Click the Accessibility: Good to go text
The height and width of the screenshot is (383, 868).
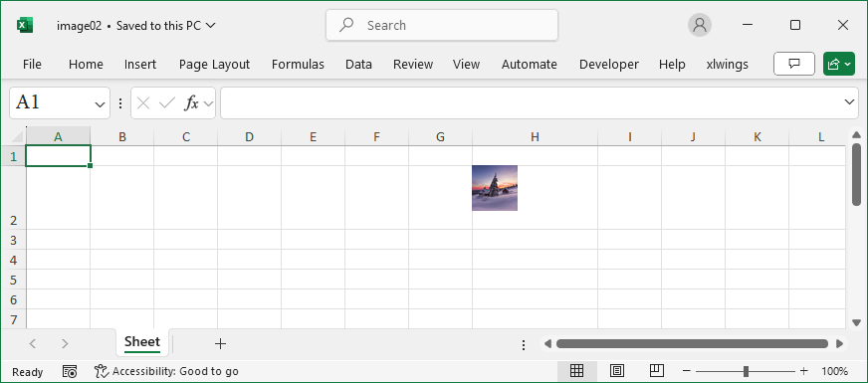coord(175,371)
